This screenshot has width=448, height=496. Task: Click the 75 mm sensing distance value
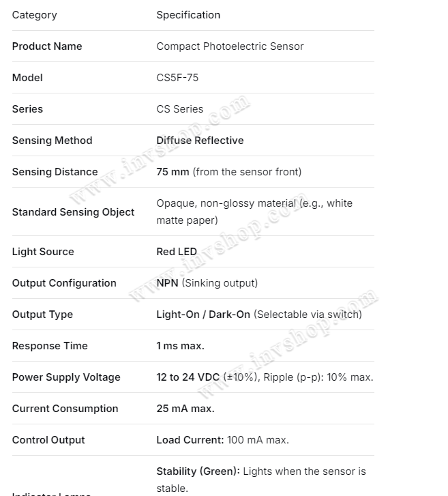click(173, 172)
